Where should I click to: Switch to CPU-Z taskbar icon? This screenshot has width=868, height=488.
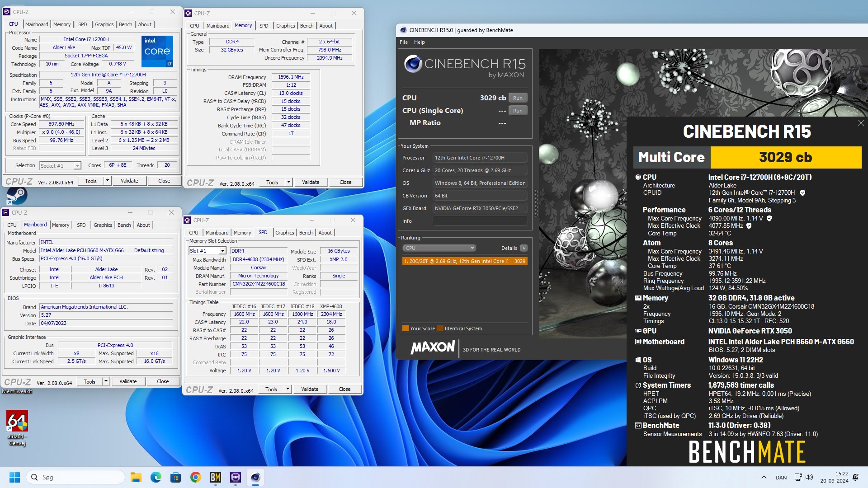(x=236, y=477)
